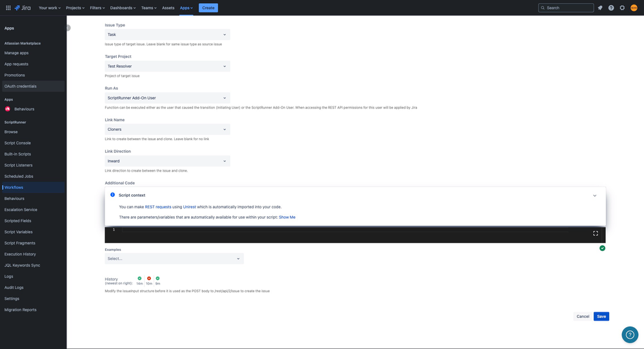Viewport: 644px width, 349px height.
Task: Open the Run As dropdown
Action: (x=167, y=97)
